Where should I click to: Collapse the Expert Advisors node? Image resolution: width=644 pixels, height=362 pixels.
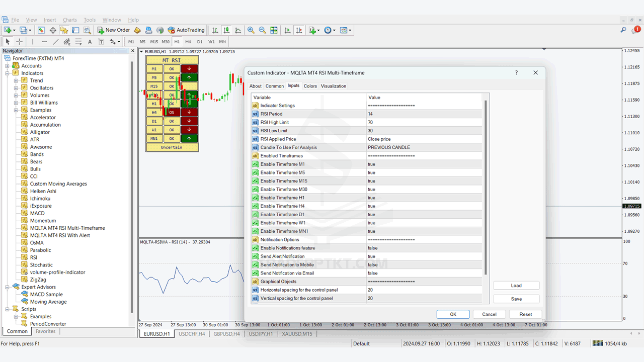tap(8, 287)
